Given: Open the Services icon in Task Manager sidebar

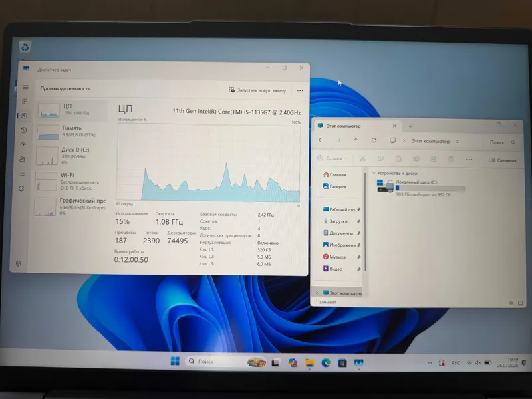Looking at the screenshot, I should [x=21, y=188].
